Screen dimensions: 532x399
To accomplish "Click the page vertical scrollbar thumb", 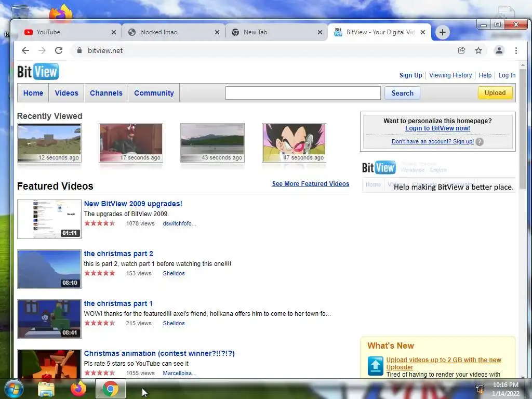I will tap(523, 129).
